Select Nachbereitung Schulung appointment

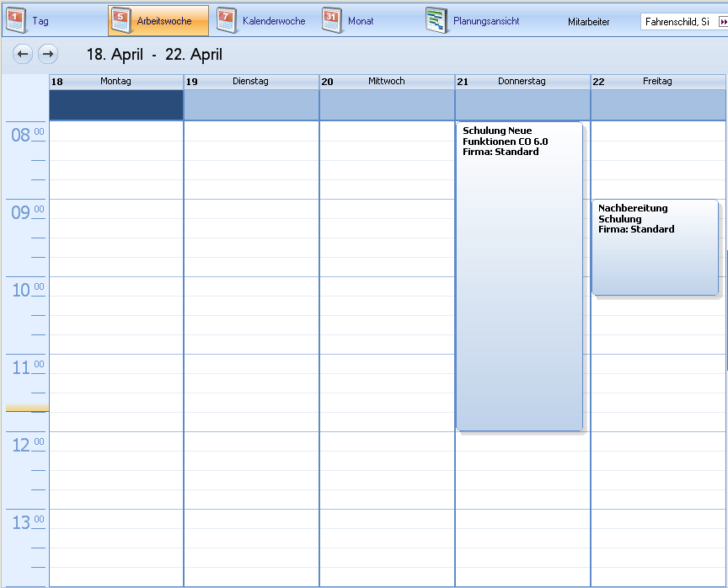[655, 249]
